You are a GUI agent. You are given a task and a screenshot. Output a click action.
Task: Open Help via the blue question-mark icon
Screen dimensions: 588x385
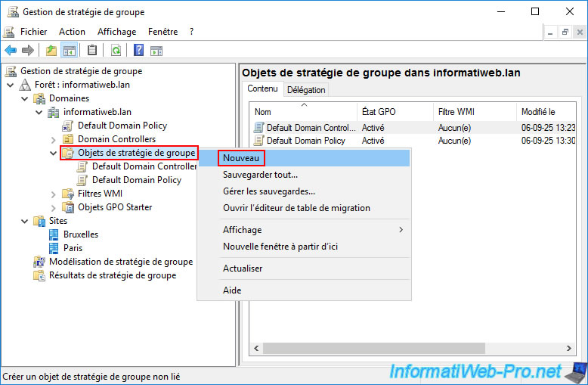click(x=138, y=51)
